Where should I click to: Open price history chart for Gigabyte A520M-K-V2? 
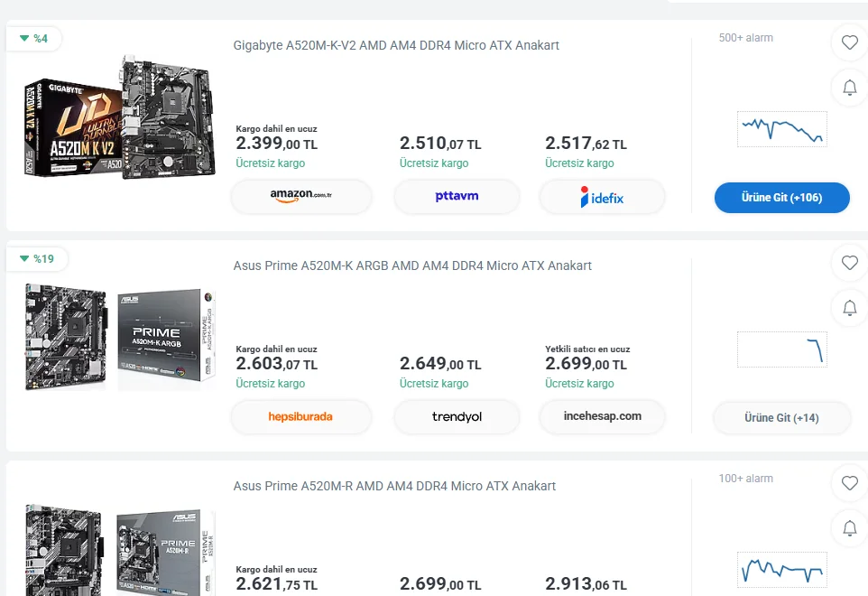(x=781, y=129)
